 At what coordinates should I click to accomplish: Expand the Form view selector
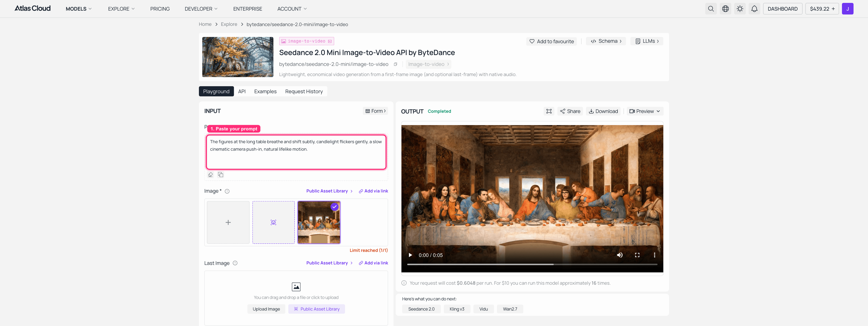click(x=375, y=111)
